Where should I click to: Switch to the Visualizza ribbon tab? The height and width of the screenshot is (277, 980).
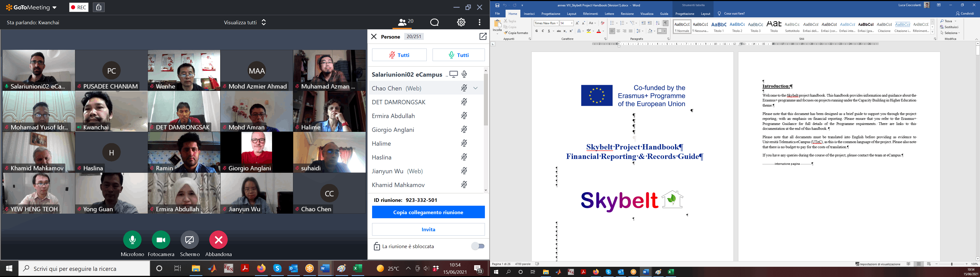point(647,14)
